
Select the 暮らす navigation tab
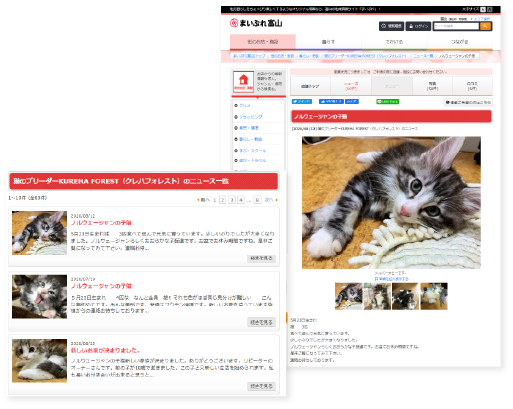coord(328,42)
